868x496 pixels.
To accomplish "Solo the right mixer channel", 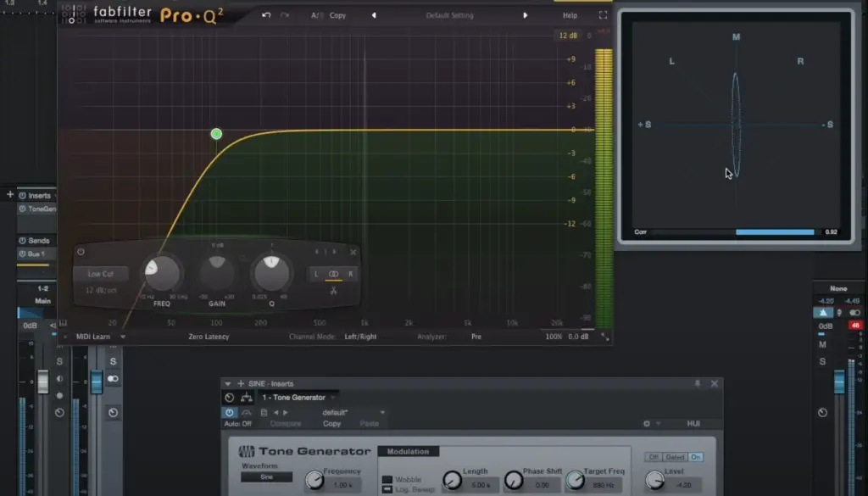I will pyautogui.click(x=822, y=361).
